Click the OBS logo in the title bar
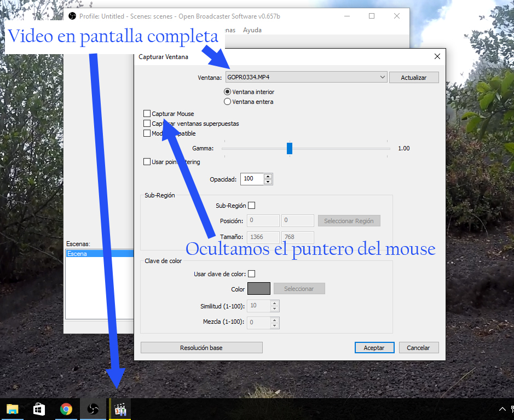 pyautogui.click(x=72, y=16)
